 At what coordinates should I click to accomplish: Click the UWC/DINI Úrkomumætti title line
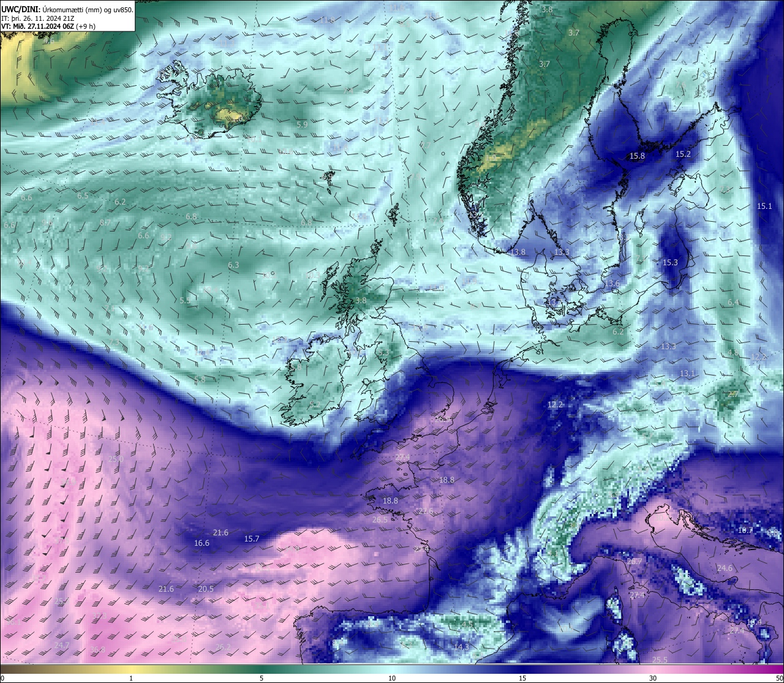tap(67, 9)
